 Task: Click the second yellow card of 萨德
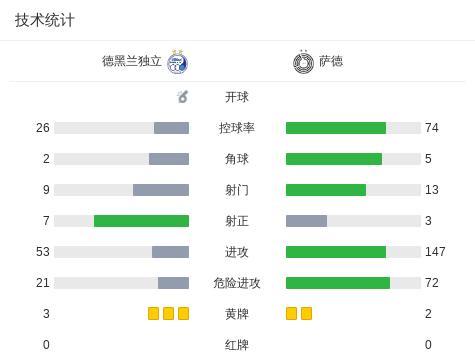pyautogui.click(x=306, y=314)
